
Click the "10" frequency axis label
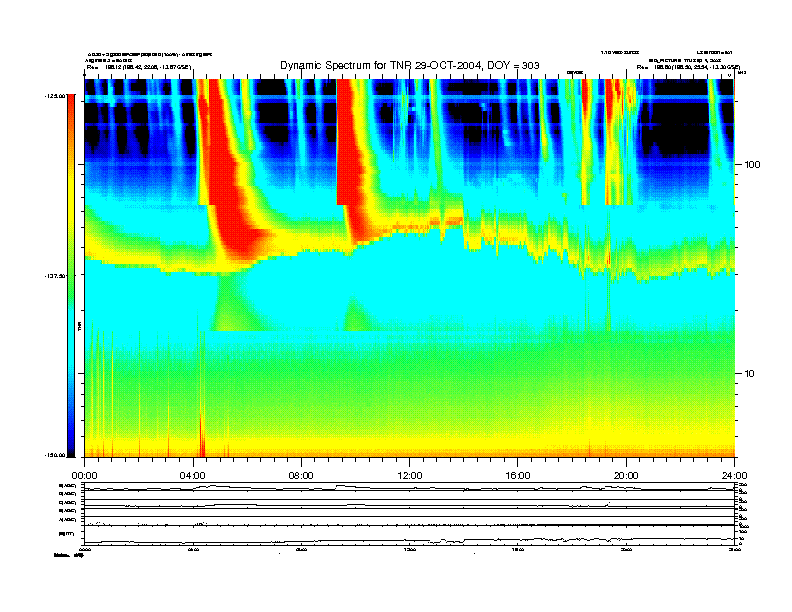[x=750, y=374]
